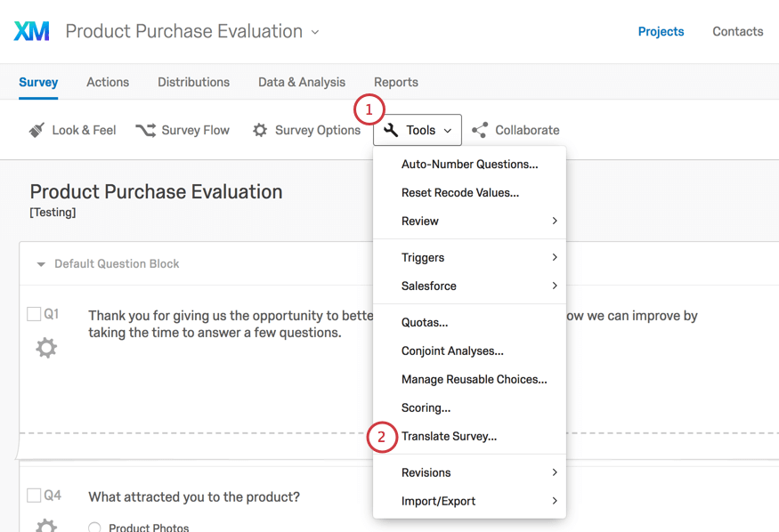This screenshot has height=532, width=779.
Task: Check the Q4 question checkbox
Action: pos(34,496)
